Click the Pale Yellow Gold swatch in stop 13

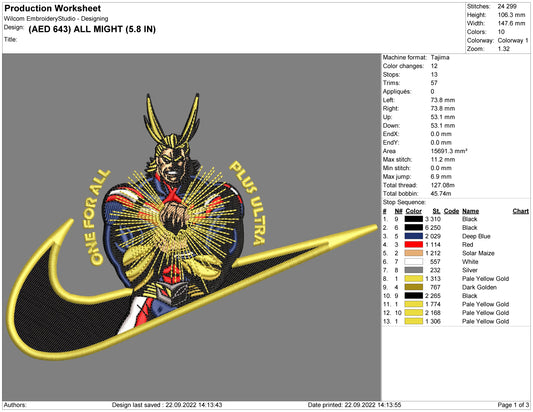coord(414,321)
